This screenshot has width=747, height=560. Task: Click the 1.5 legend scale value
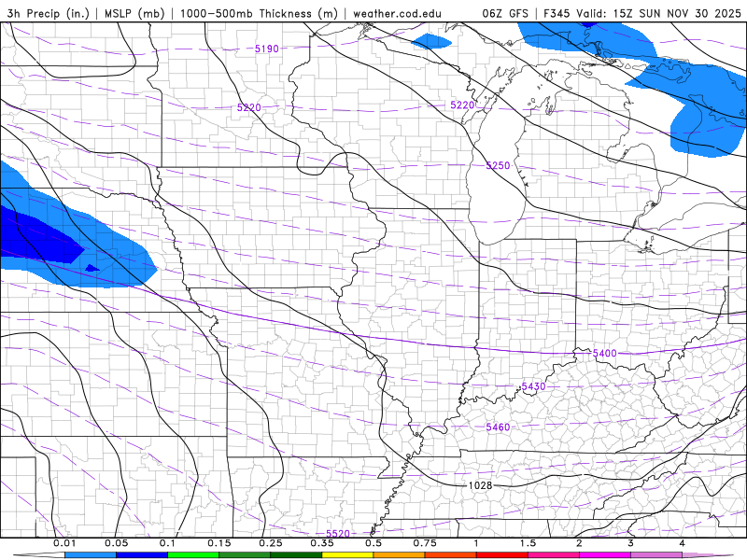[x=528, y=543]
